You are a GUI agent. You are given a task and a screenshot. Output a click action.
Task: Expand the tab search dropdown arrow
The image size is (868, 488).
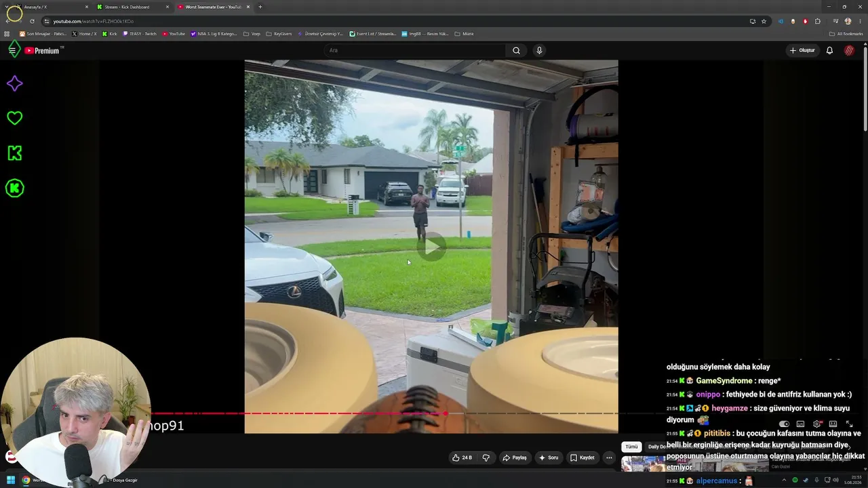[7, 7]
